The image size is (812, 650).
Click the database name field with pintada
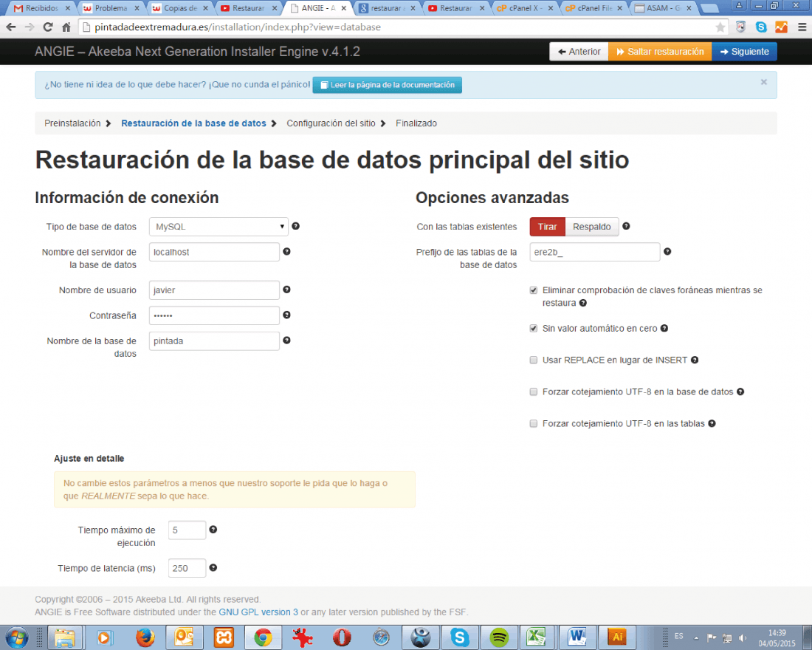214,341
